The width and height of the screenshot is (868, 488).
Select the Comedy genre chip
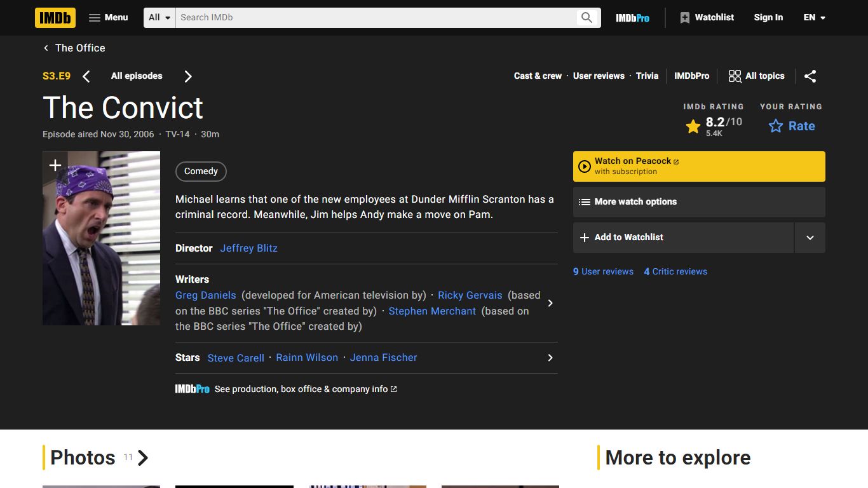click(x=201, y=172)
